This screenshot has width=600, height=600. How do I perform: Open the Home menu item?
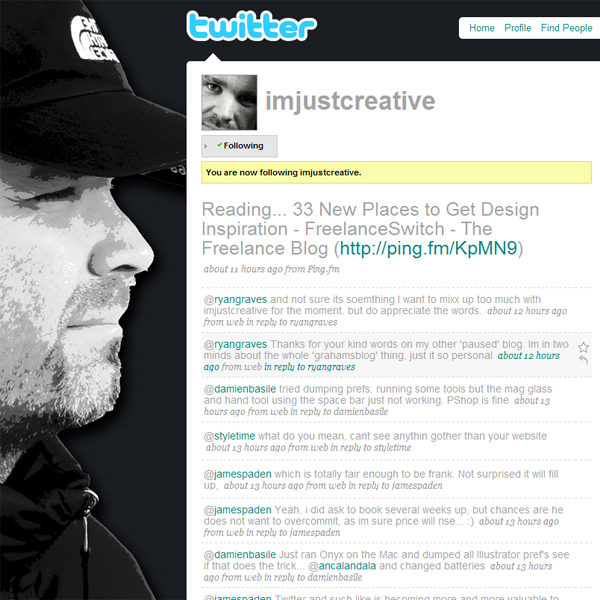tap(482, 28)
